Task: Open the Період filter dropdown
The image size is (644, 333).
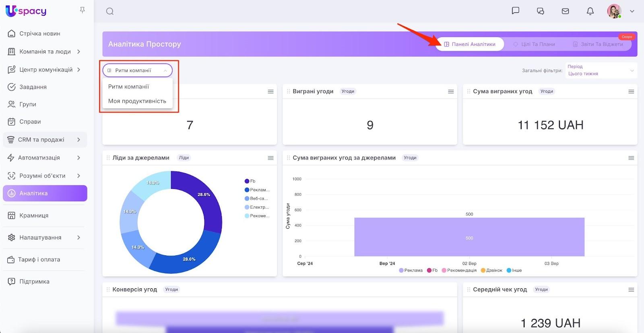Action: tap(601, 70)
